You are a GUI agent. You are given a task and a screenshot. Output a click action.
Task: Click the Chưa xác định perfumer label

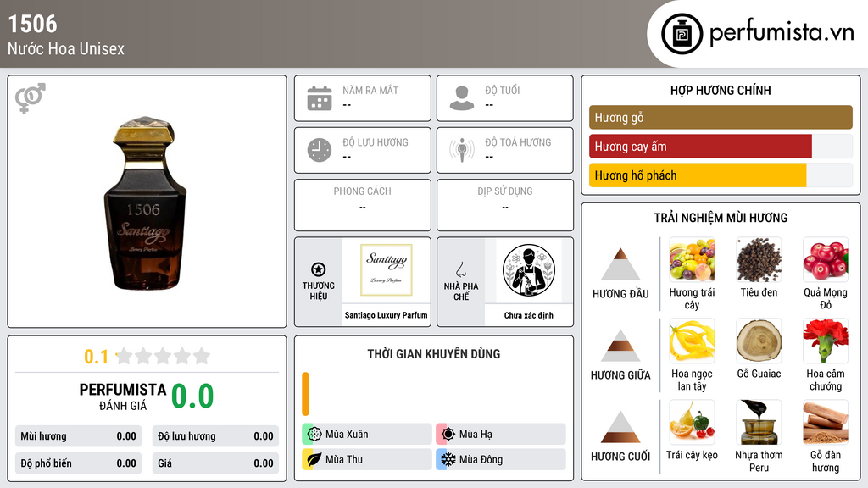click(529, 315)
